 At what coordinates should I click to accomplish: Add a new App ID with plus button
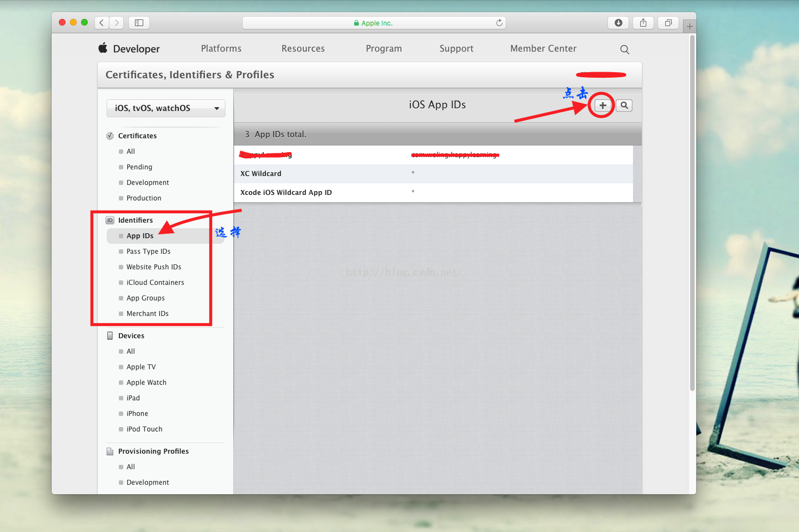(x=603, y=106)
